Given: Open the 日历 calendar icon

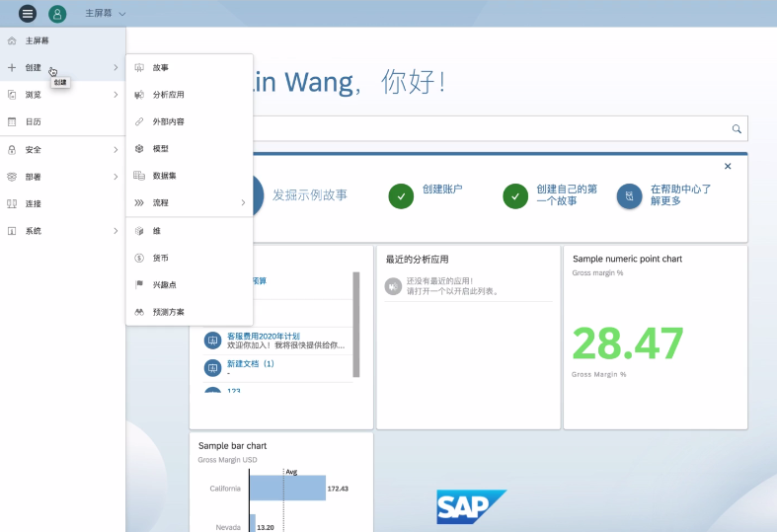Looking at the screenshot, I should [x=12, y=121].
